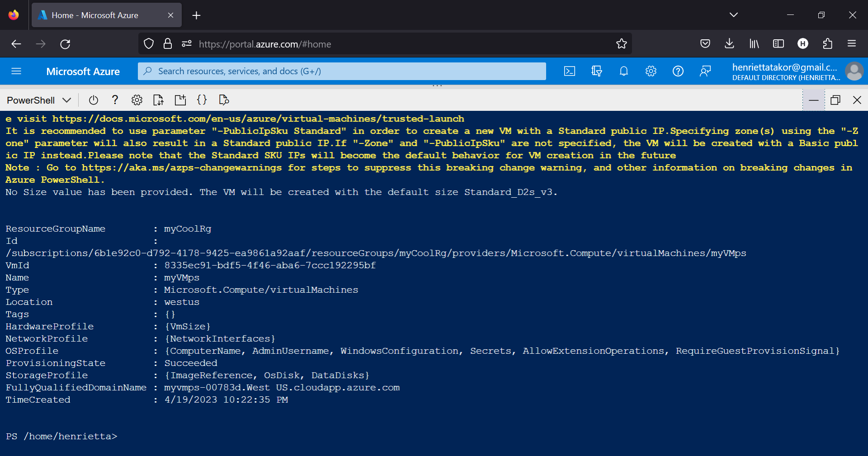Click the Type value Microsoft.Compute/virtualMachines
Viewport: 868px width, 456px height.
click(x=261, y=290)
